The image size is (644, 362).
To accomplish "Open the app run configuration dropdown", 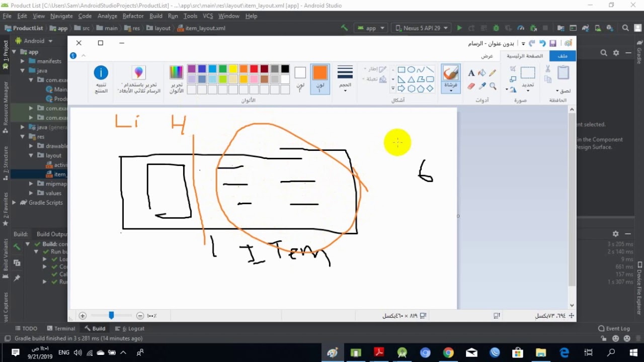I will (371, 28).
